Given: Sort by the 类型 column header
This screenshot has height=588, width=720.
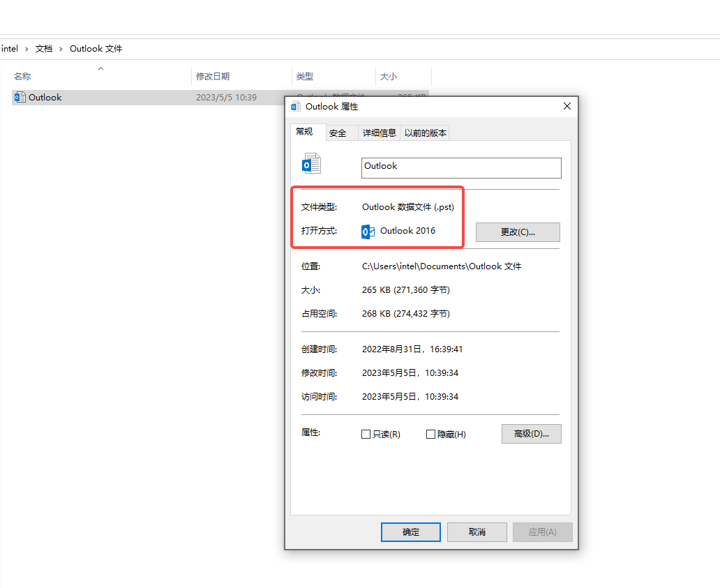Looking at the screenshot, I should pos(333,76).
